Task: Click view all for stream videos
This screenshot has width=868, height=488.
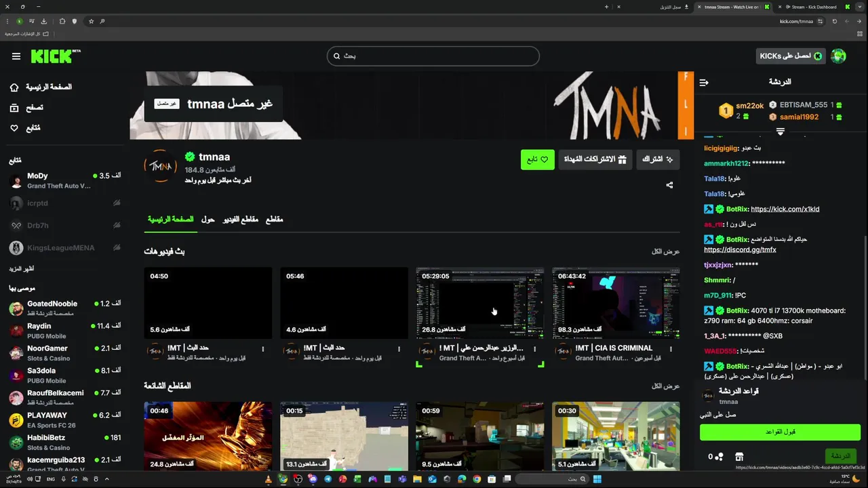Action: (x=666, y=251)
